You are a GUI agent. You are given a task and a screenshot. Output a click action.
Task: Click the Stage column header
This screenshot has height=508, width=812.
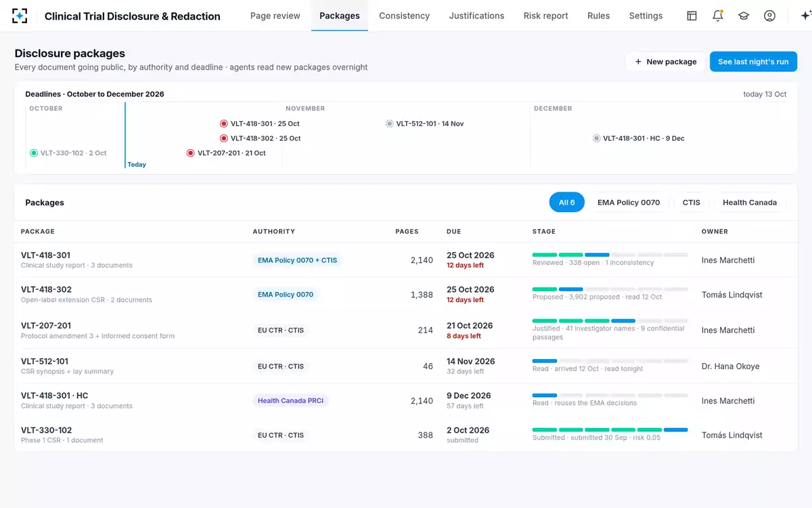click(x=544, y=232)
